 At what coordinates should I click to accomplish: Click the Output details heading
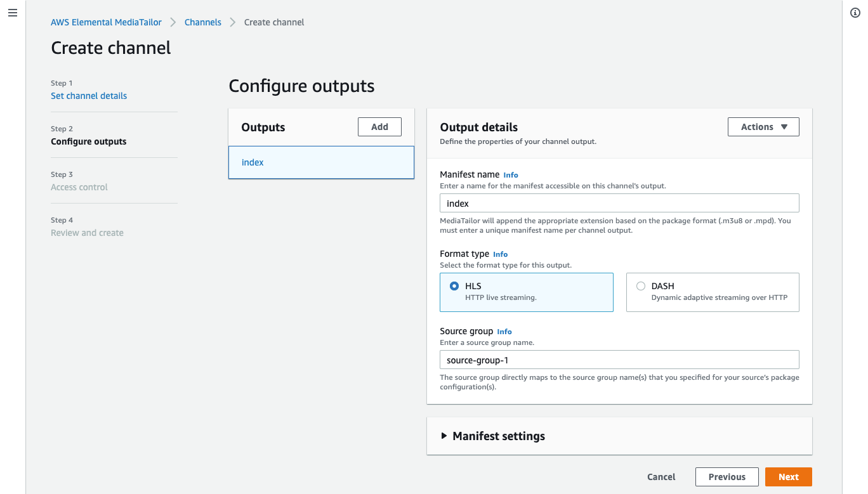pos(479,127)
